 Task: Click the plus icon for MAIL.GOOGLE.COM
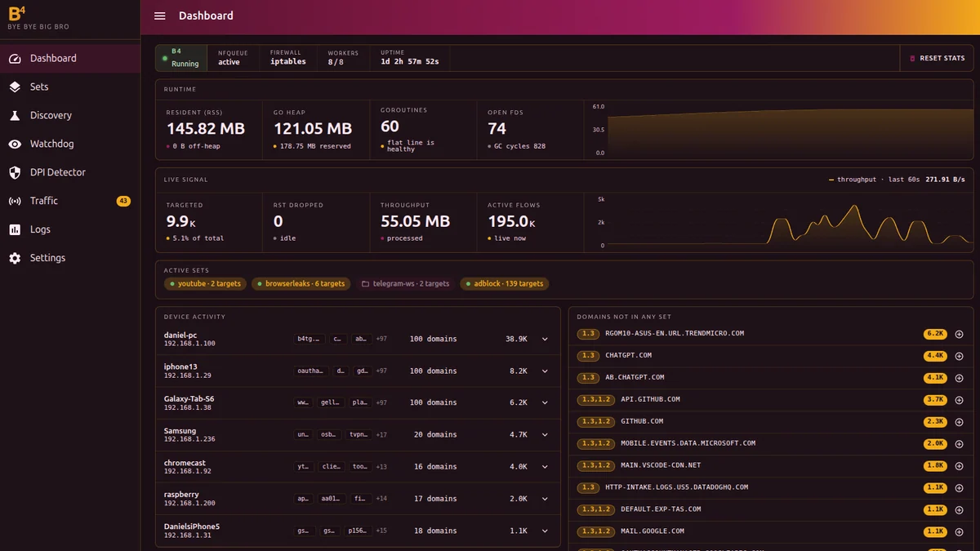[x=959, y=532]
